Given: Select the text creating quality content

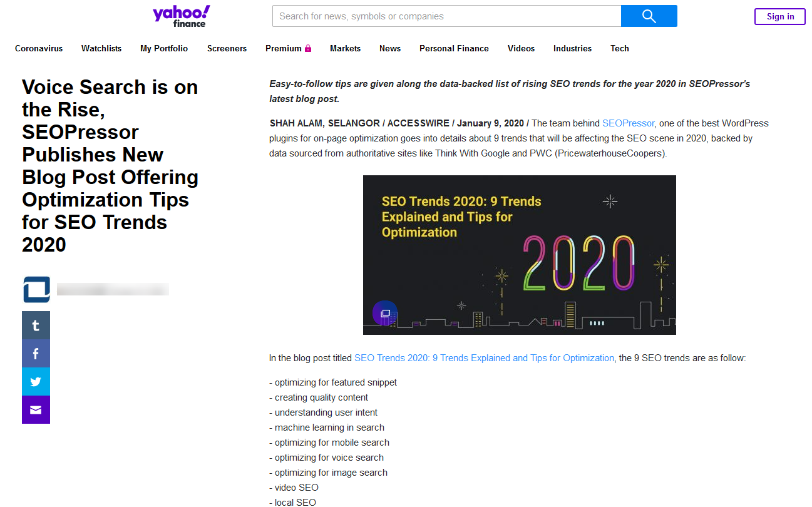Looking at the screenshot, I should [x=321, y=397].
